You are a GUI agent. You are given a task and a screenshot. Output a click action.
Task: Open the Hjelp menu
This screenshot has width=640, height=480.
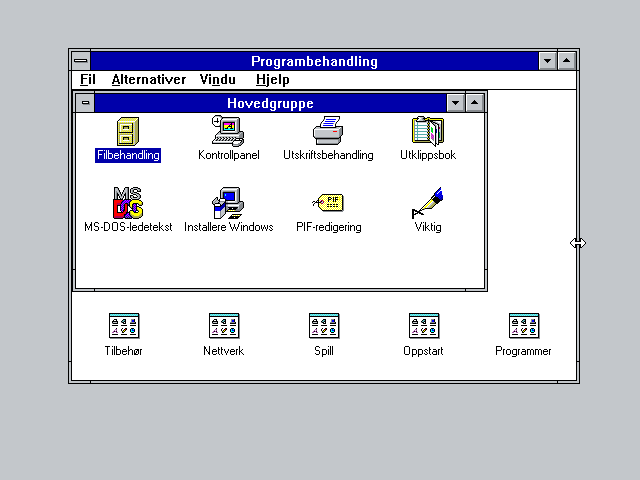(x=272, y=79)
